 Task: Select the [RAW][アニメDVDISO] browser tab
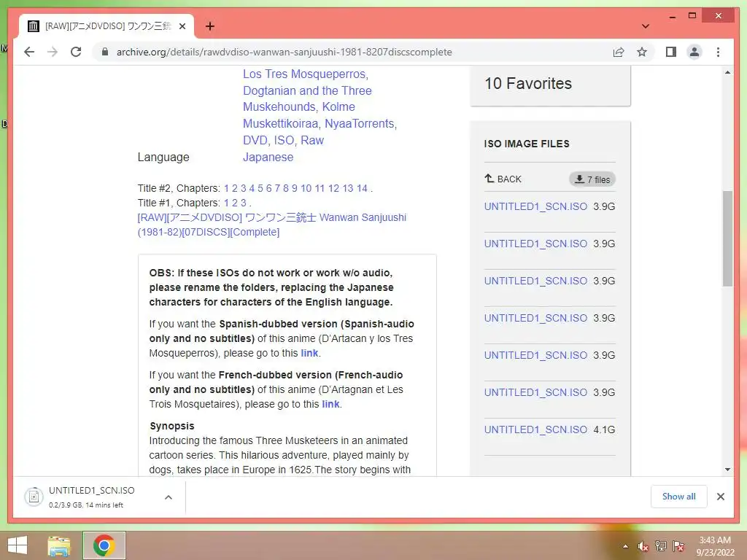(107, 26)
